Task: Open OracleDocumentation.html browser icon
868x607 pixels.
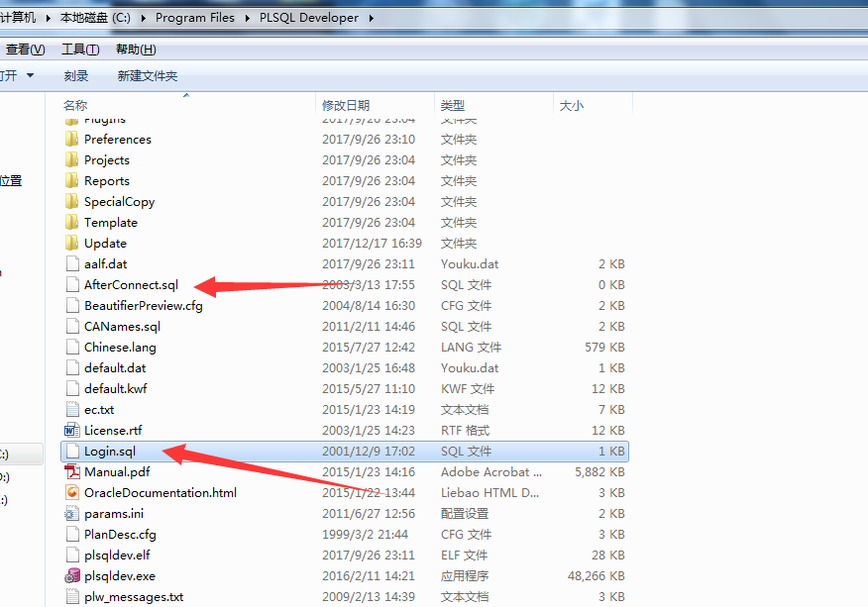Action: tap(72, 492)
